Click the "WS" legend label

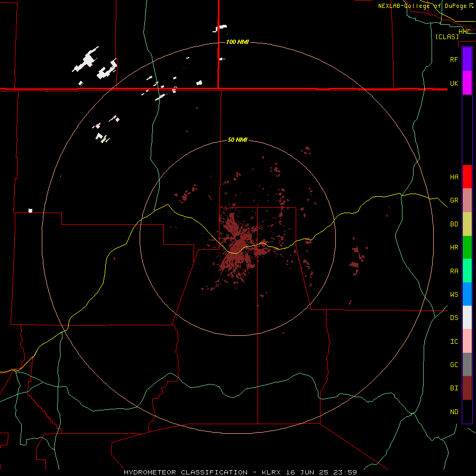click(x=454, y=295)
